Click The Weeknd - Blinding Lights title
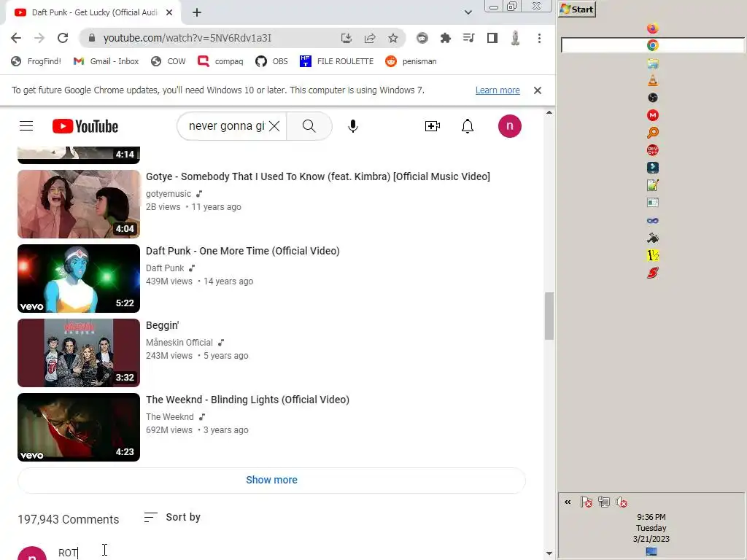 247,400
